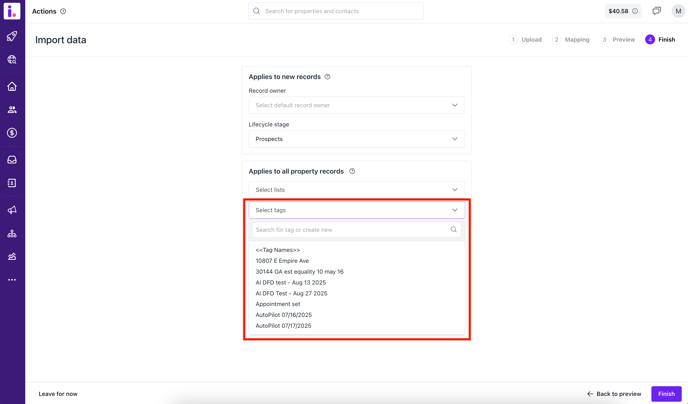
Task: Select the 10807 E Empire Ave tag
Action: coord(282,261)
